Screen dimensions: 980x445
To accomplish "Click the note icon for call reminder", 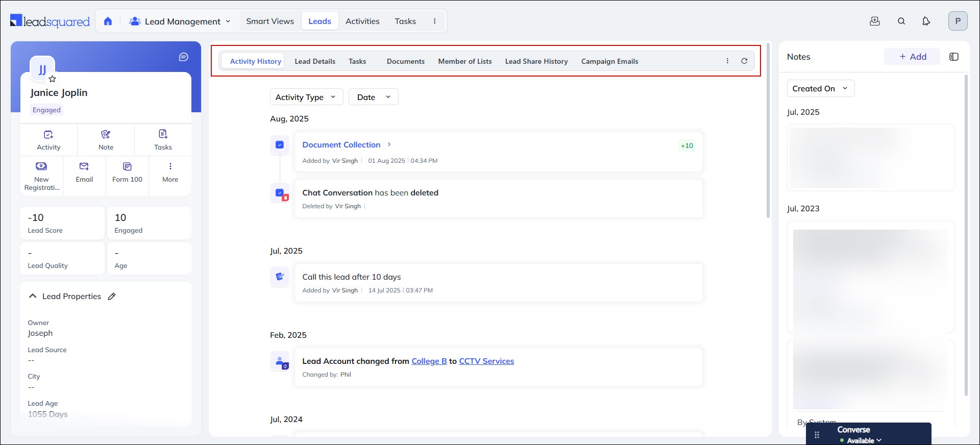I will (x=280, y=277).
